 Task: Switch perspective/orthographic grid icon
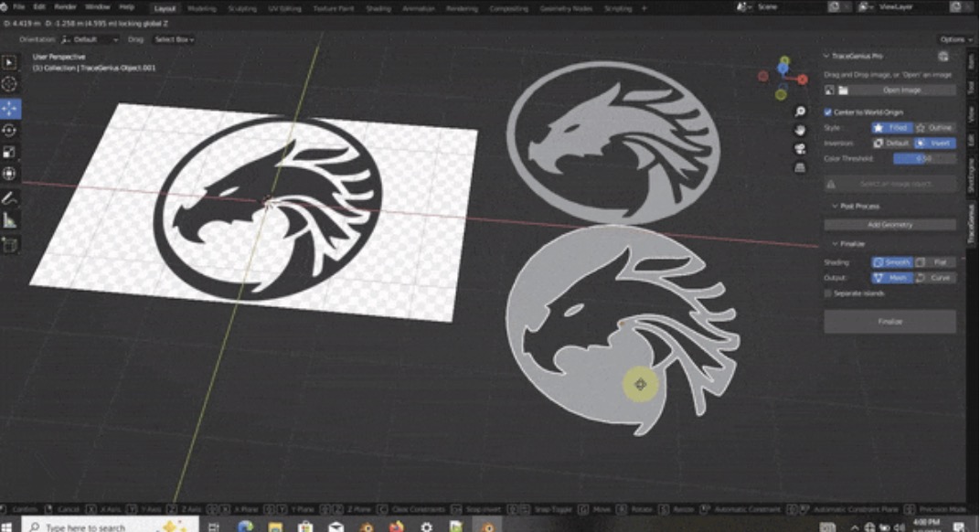pyautogui.click(x=800, y=167)
